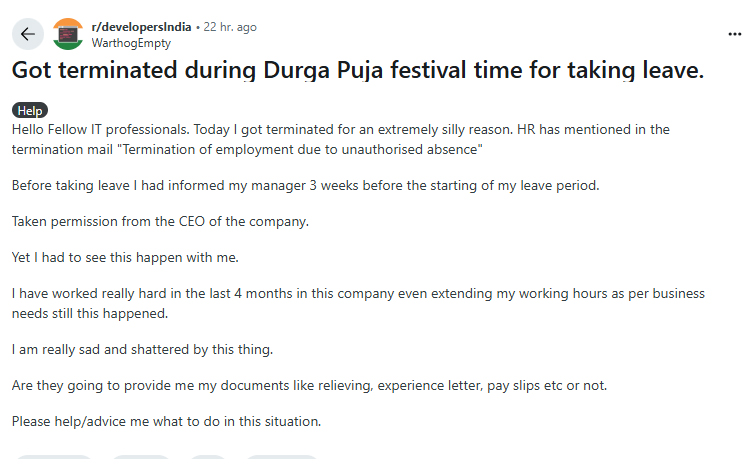
Task: Click the '22 hr. ago' timestamp
Action: point(230,27)
